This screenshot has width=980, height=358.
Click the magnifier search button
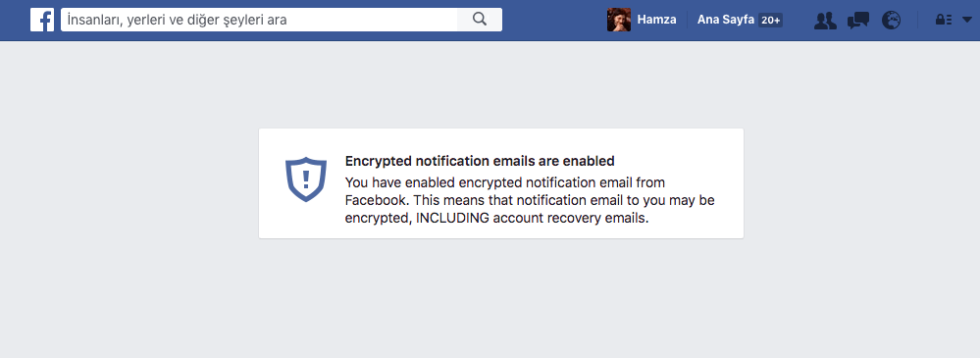click(x=480, y=20)
